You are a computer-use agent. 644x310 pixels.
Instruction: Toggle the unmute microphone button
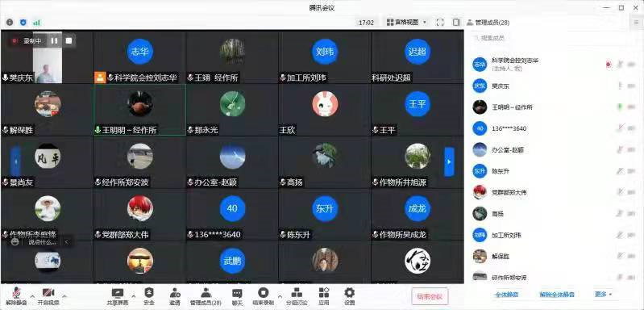tap(16, 293)
